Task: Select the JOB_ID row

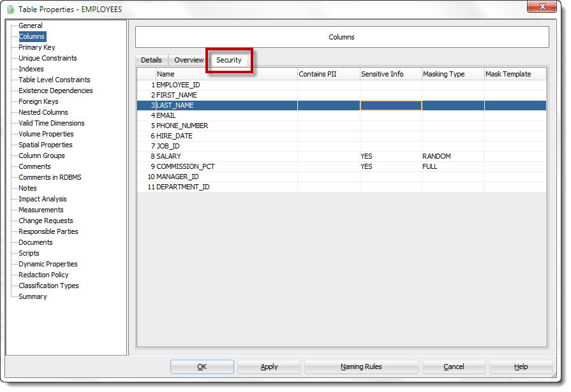Action: [341, 147]
